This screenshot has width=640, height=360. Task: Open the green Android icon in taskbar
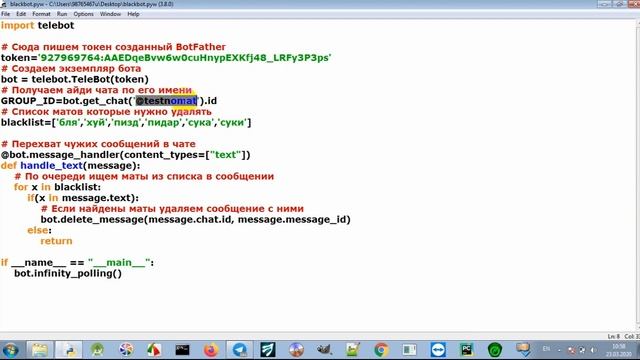[97, 350]
